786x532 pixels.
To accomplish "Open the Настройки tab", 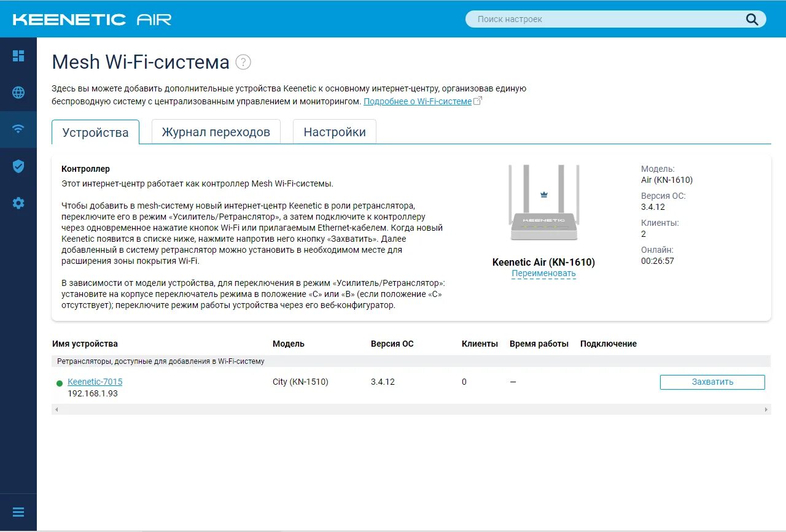I will (x=335, y=132).
